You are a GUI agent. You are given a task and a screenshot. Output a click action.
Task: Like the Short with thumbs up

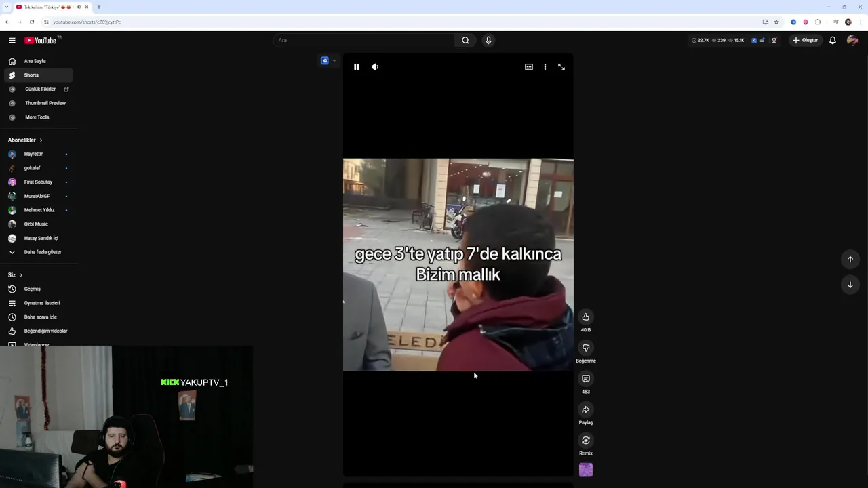586,317
